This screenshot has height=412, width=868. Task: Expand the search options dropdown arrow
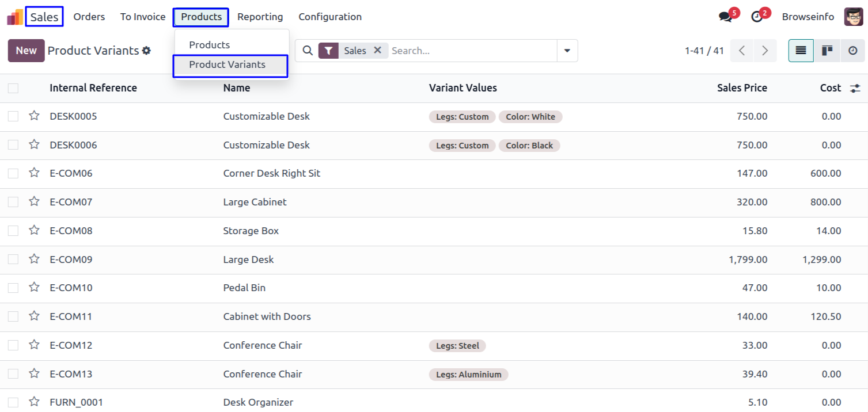coord(567,51)
